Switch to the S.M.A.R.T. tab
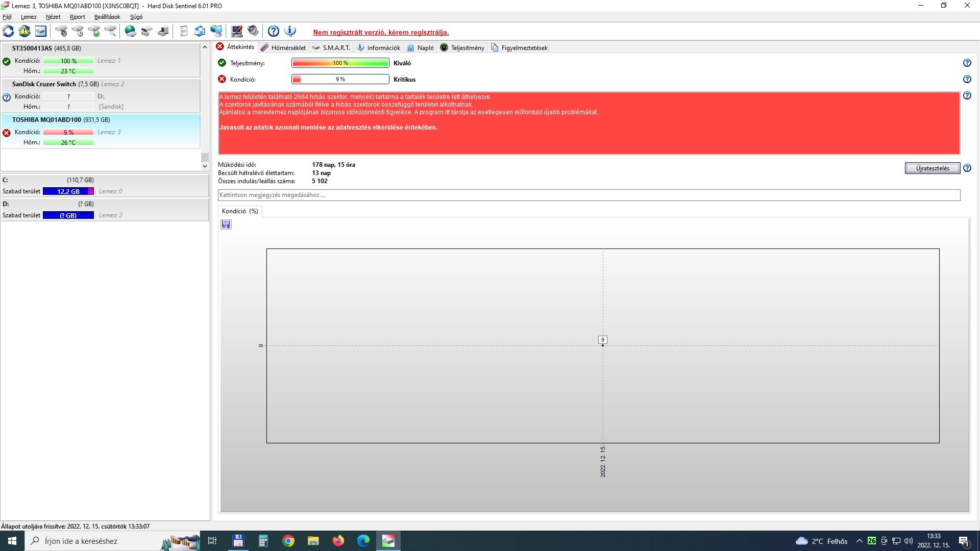 pos(331,47)
